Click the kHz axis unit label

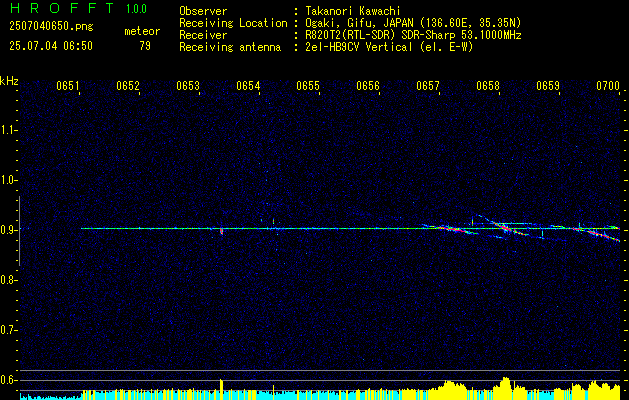coord(9,81)
